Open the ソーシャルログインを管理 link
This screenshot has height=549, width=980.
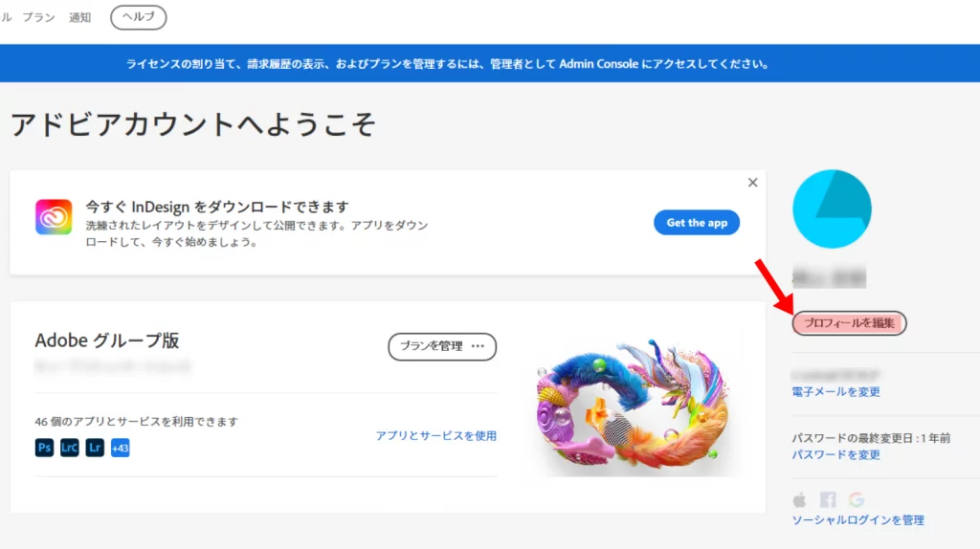pos(857,520)
